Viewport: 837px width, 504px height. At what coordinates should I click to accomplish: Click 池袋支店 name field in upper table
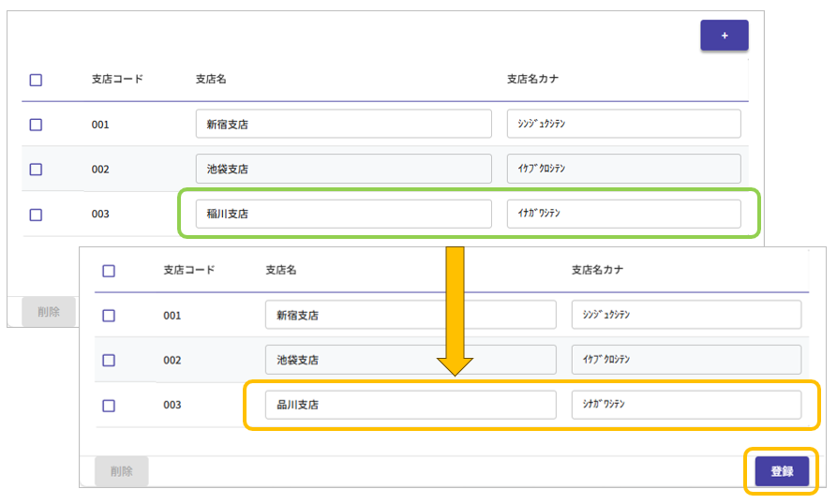pyautogui.click(x=343, y=169)
